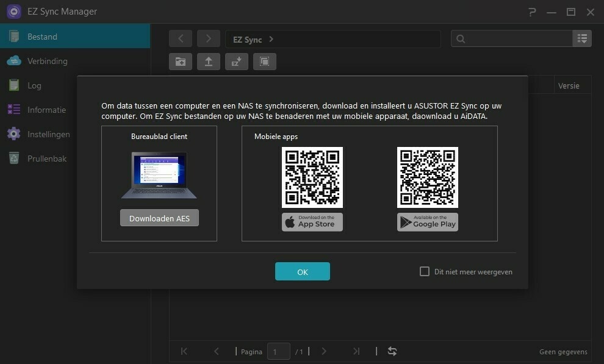Click the EZ Sync Manager app logo
This screenshot has width=604, height=364.
[x=14, y=12]
